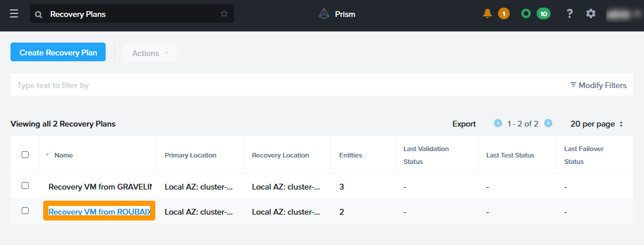
Task: Toggle the select-all header checkbox
Action: [x=25, y=155]
